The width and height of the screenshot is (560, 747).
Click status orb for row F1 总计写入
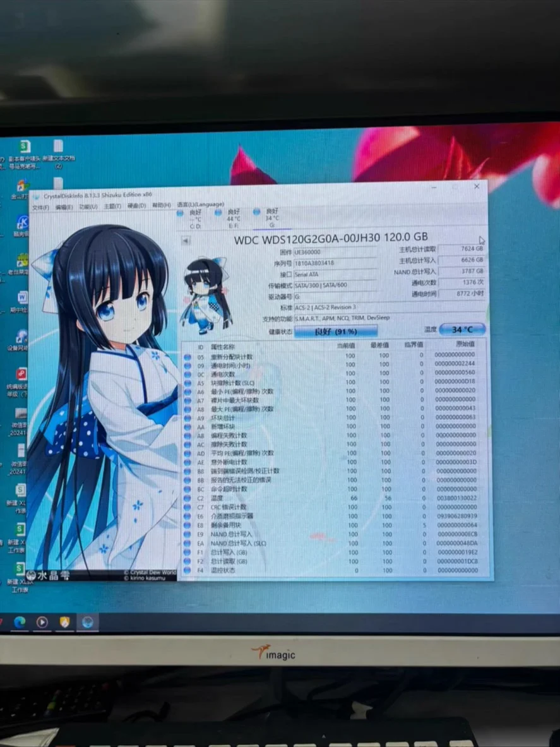187,553
